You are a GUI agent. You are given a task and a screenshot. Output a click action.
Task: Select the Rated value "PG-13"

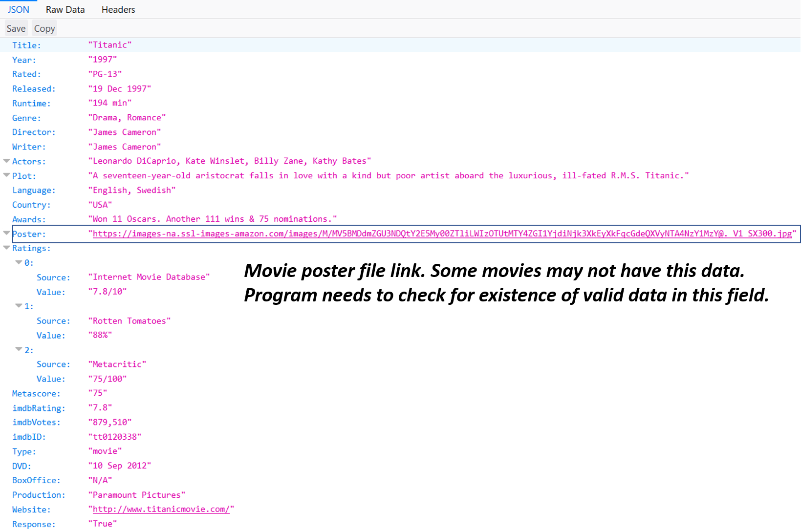click(x=105, y=74)
